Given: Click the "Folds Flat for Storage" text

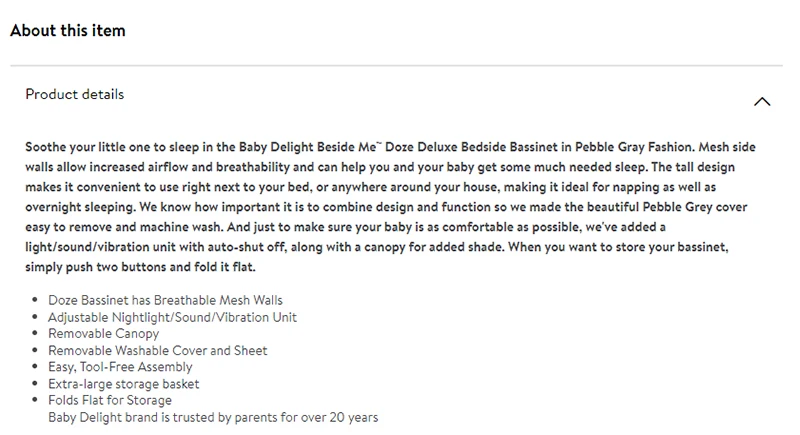Looking at the screenshot, I should 112,401.
